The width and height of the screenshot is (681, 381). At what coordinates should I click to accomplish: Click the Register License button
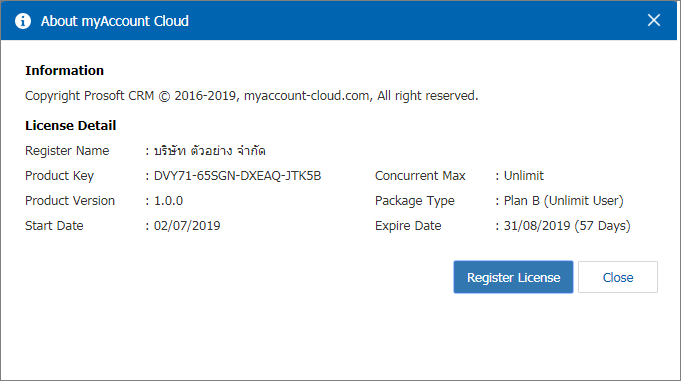click(x=513, y=277)
